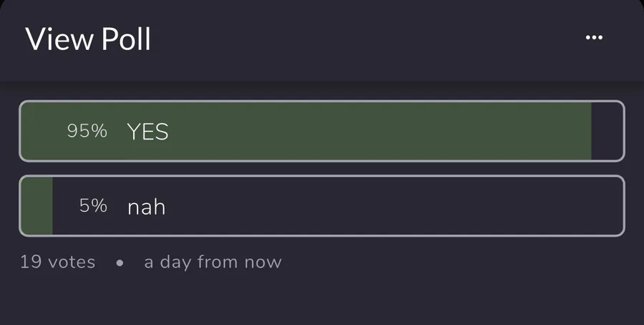This screenshot has height=325, width=644.
Task: Click the number 19 in the vote count
Action: [31, 262]
